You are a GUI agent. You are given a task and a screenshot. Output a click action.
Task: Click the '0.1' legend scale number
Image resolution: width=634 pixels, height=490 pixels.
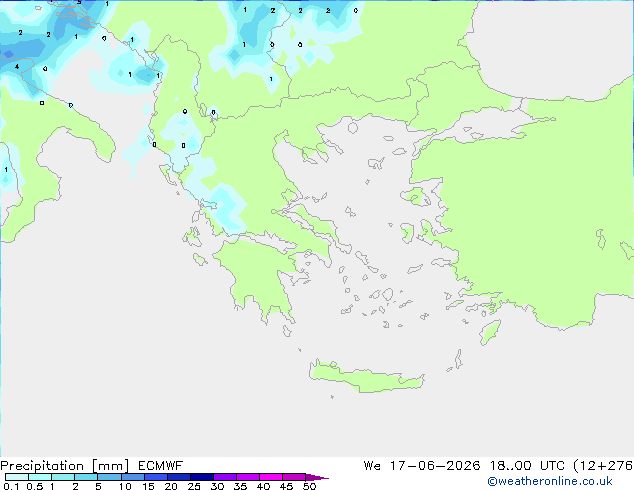[x=11, y=486]
